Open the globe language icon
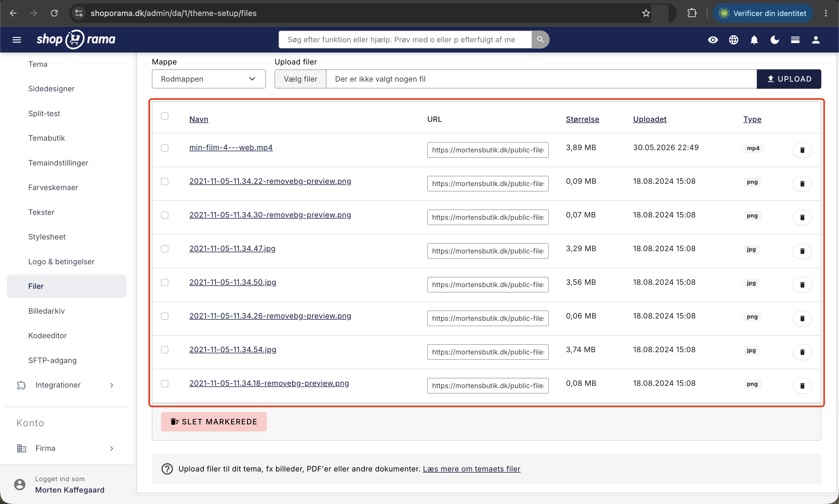Image resolution: width=839 pixels, height=504 pixels. (x=733, y=40)
